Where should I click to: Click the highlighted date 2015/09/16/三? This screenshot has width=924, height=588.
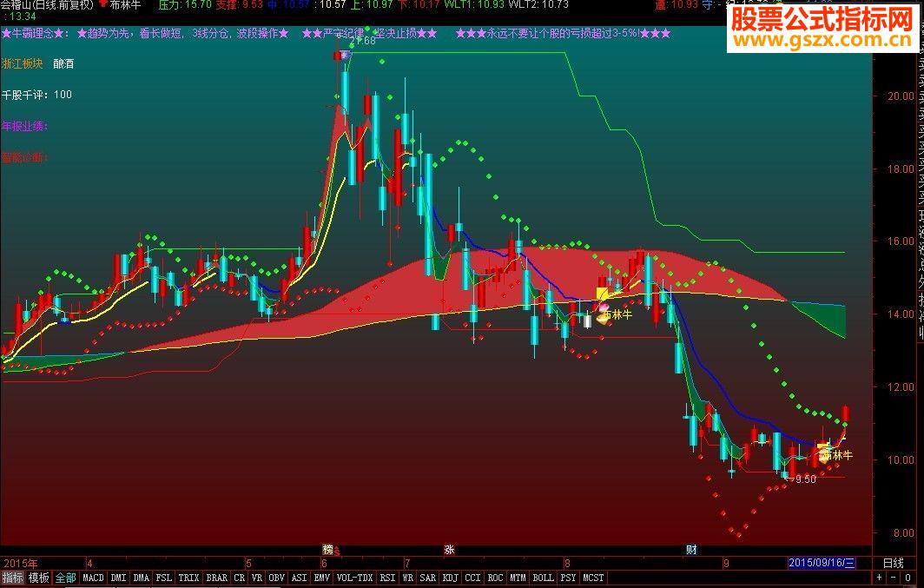pyautogui.click(x=822, y=563)
